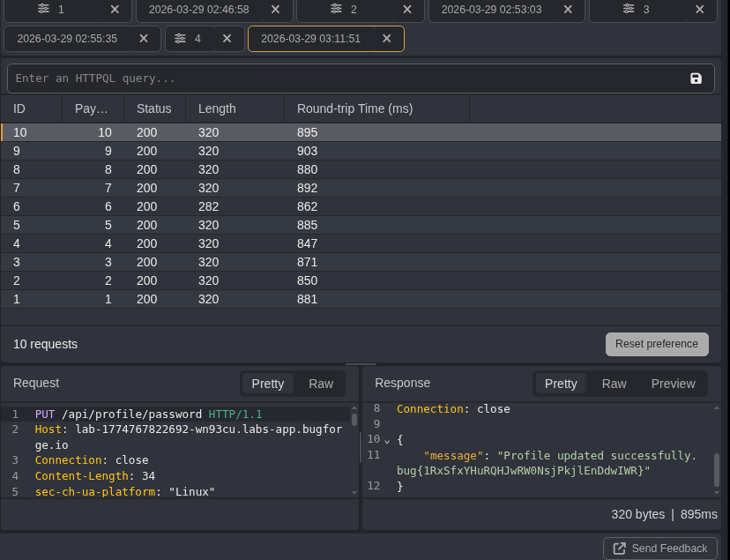
Task: Close the 2026-03-29 02:46:58 tab
Action: [275, 9]
